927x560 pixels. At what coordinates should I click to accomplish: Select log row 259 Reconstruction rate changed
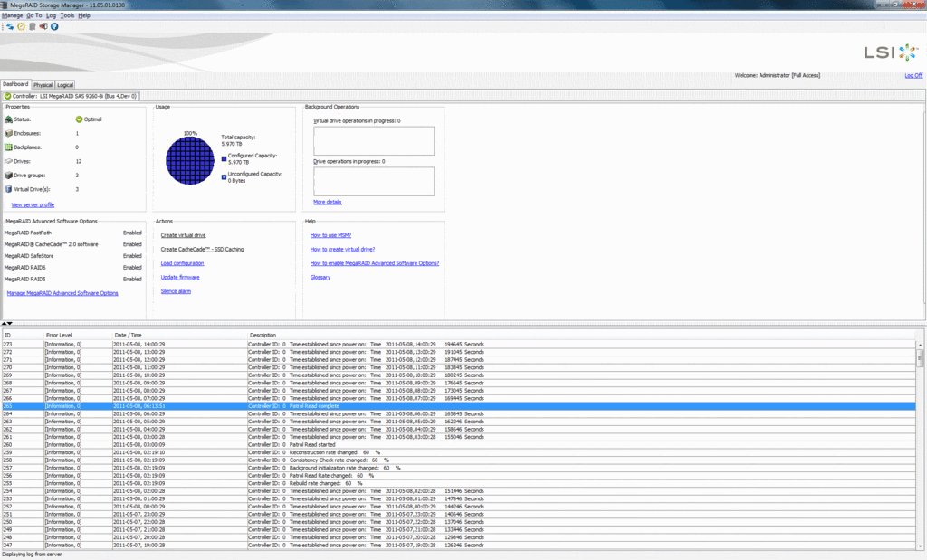[459, 452]
